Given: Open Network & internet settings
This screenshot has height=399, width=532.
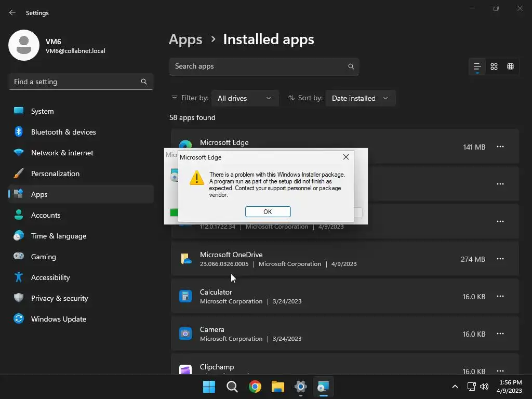Looking at the screenshot, I should [81, 153].
